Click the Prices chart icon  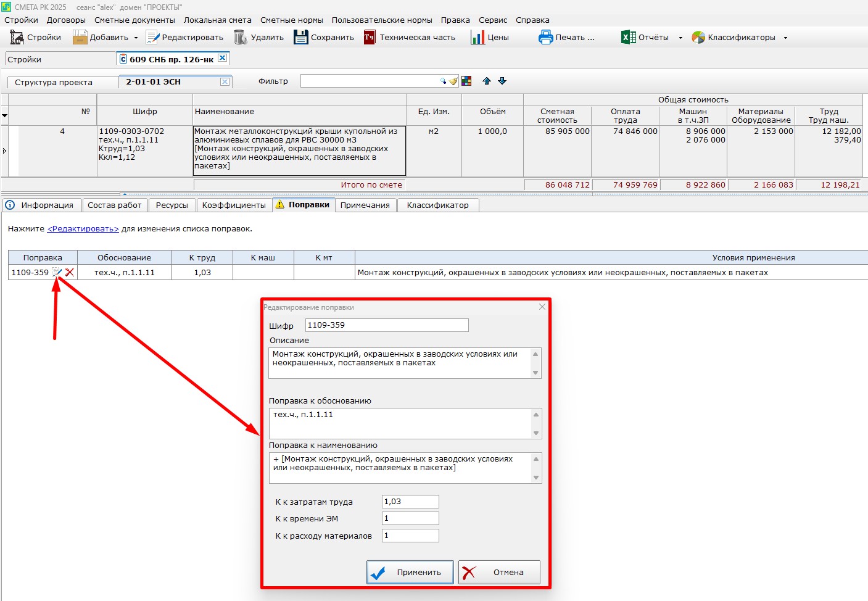click(477, 38)
